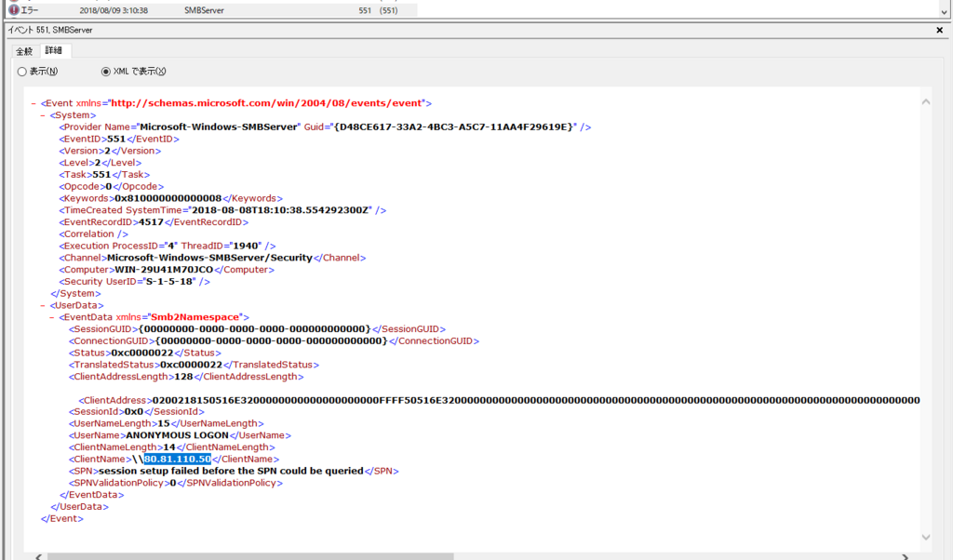Image resolution: width=953 pixels, height=560 pixels.
Task: Click the Channel Microsoft-Windows-SMBServer/Security value
Action: click(x=209, y=258)
